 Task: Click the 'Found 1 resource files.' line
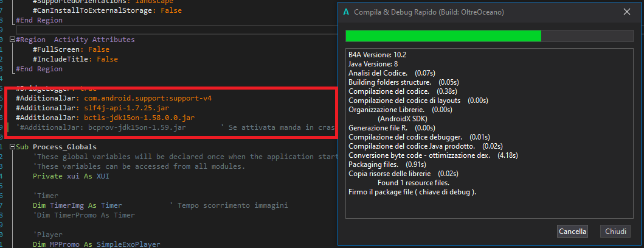pyautogui.click(x=413, y=183)
